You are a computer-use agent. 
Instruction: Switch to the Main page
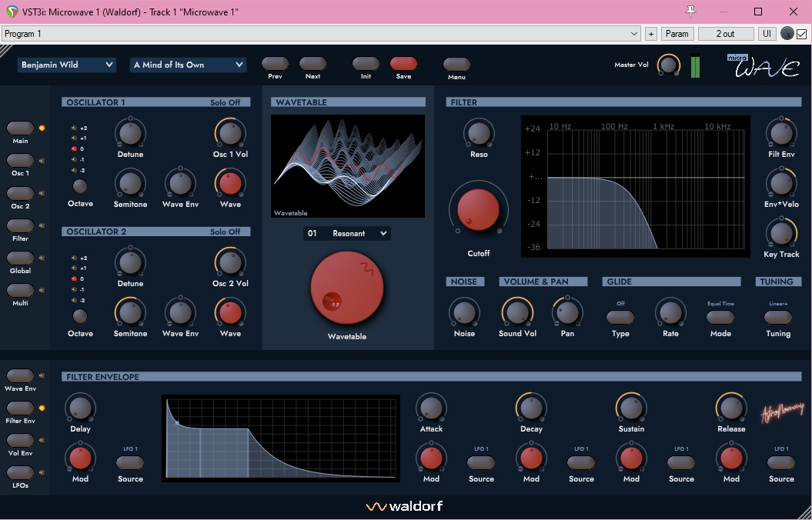pyautogui.click(x=20, y=128)
